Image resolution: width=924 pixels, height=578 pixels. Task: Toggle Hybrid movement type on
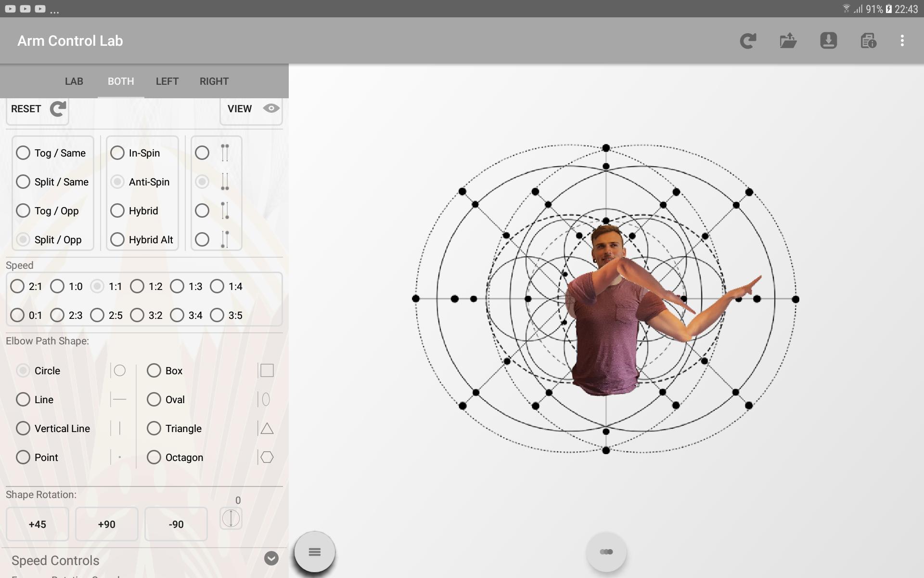coord(117,210)
